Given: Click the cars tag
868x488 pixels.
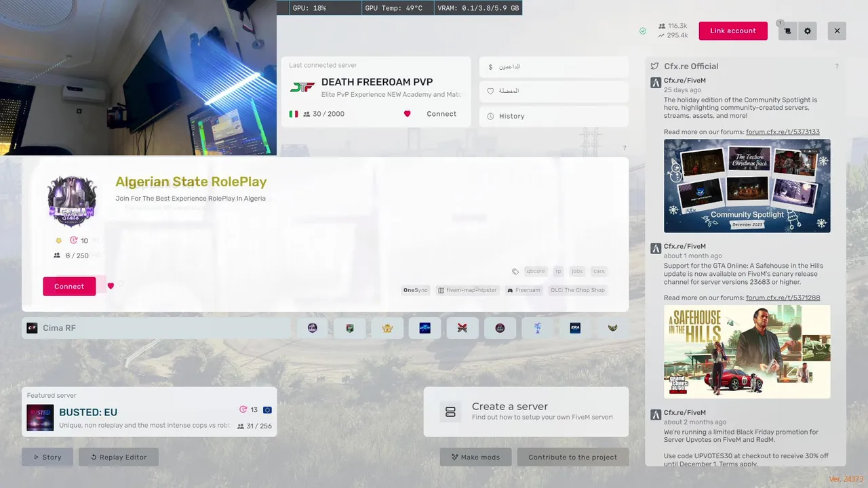Looking at the screenshot, I should [599, 271].
